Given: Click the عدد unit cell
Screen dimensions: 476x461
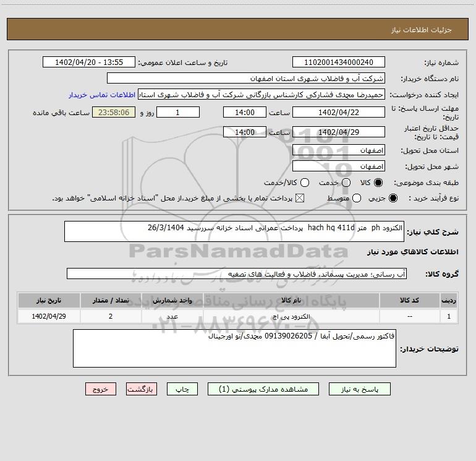Looking at the screenshot, I should (172, 316).
